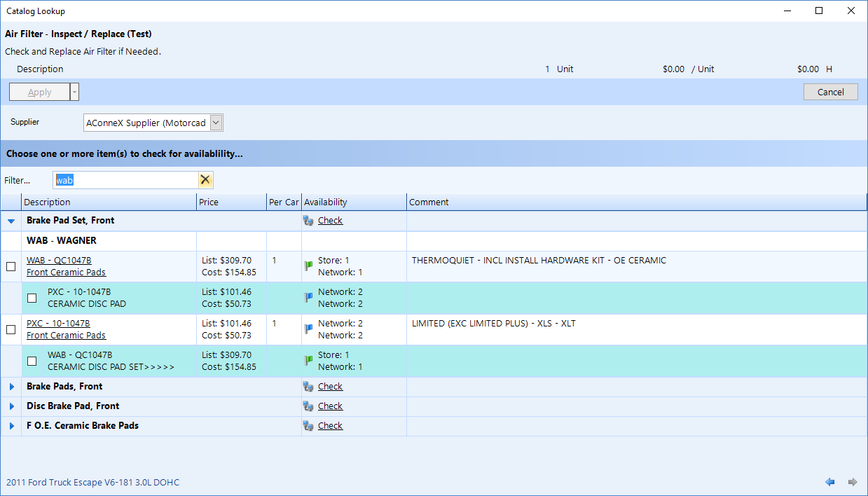Click blue flag on PXC - 10-1047B Front Ceramic Pads
Image resolution: width=868 pixels, height=496 pixels.
[308, 329]
